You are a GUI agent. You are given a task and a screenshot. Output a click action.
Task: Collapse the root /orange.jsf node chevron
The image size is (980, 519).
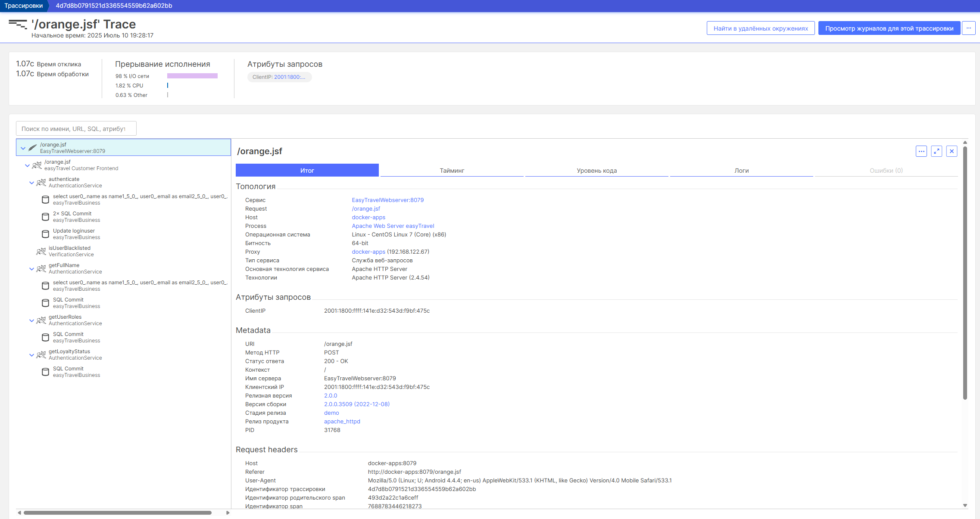(23, 147)
